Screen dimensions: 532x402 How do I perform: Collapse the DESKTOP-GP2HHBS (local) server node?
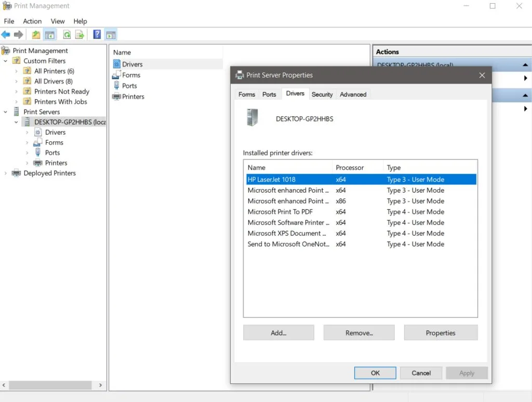click(x=16, y=122)
